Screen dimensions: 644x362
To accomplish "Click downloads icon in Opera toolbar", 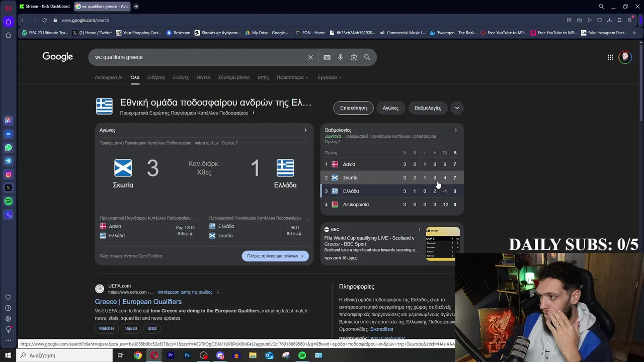I will point(609,20).
